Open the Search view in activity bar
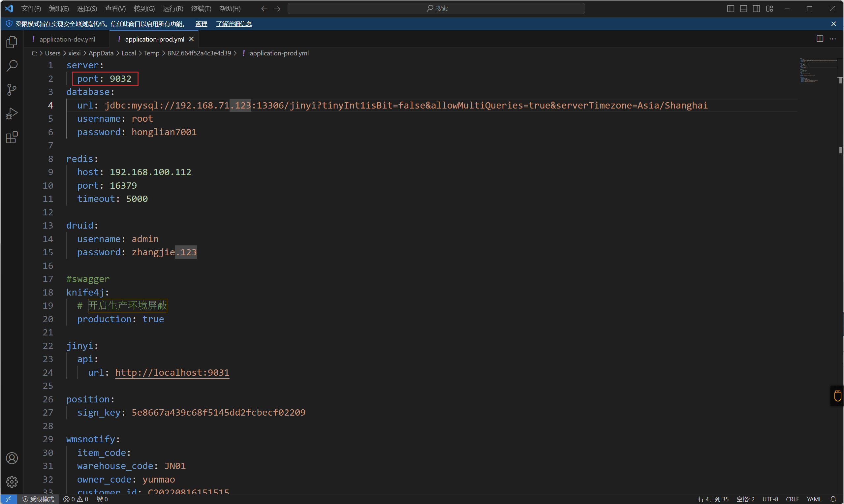 tap(12, 66)
